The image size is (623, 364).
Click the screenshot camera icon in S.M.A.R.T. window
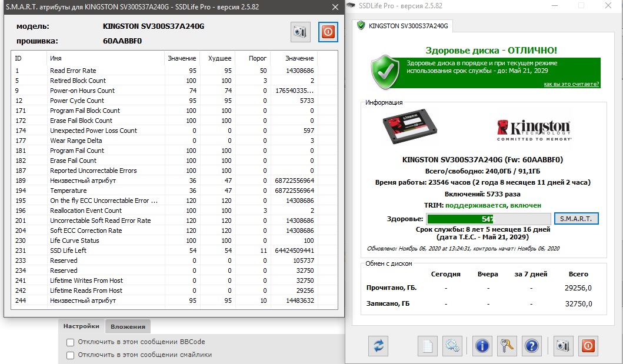click(300, 32)
